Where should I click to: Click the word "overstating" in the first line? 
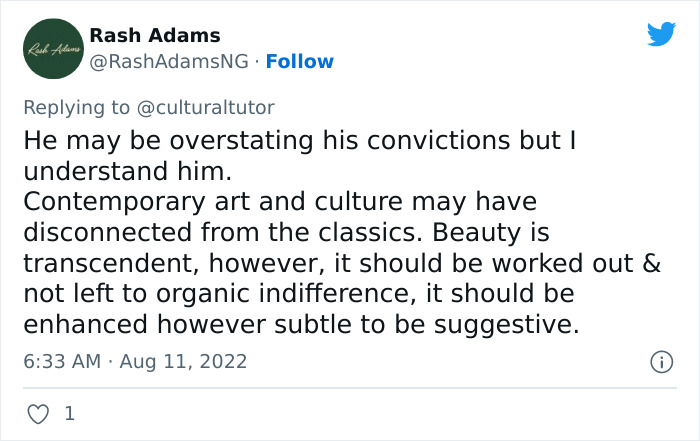coord(242,141)
